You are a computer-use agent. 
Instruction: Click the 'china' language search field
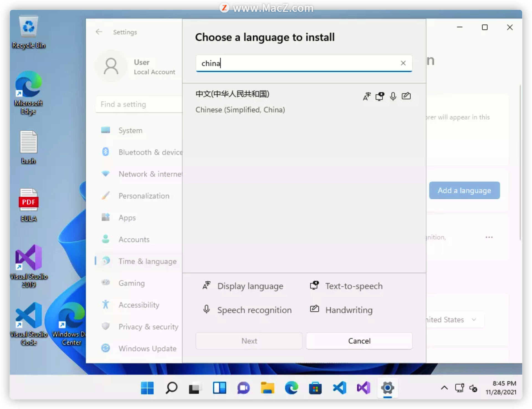[304, 63]
